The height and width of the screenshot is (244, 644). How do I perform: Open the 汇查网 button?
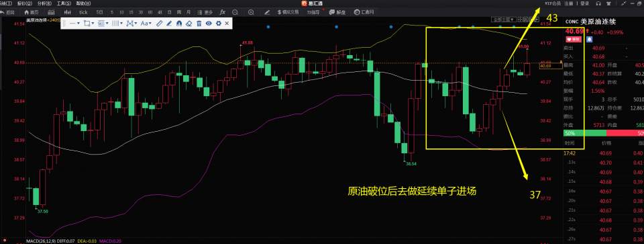[364, 12]
